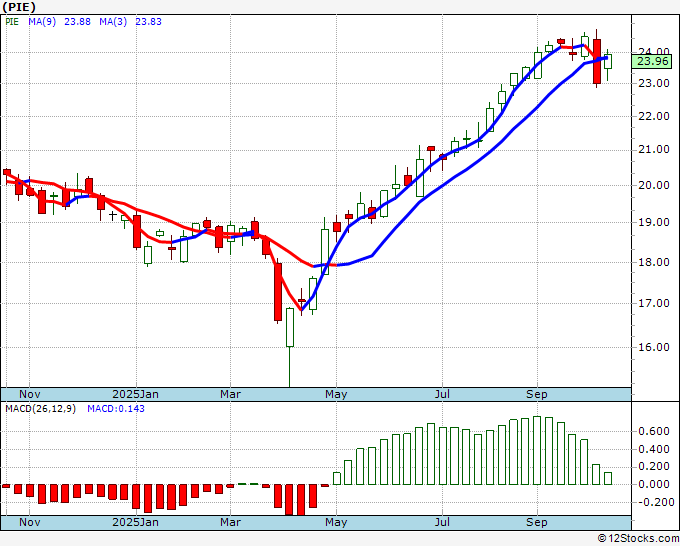Click Sep on the price chart time axis

tap(537, 394)
